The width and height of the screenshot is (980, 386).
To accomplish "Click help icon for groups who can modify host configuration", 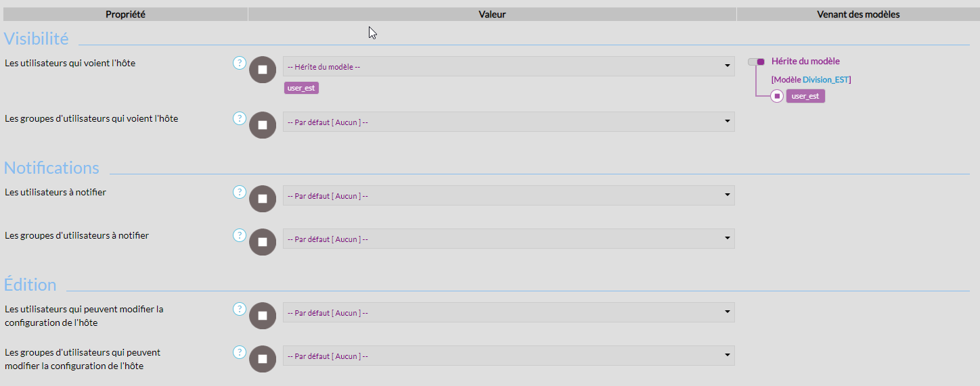I will (x=240, y=352).
